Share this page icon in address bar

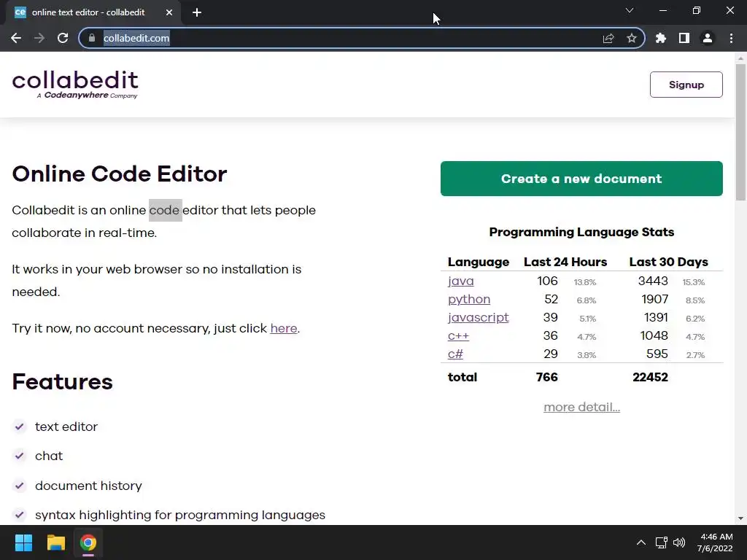(608, 38)
